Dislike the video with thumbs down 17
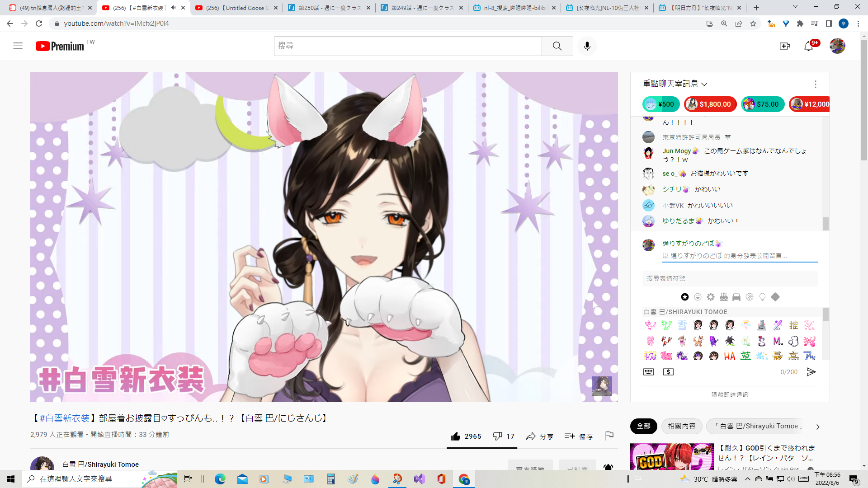Image resolution: width=868 pixels, height=488 pixels. click(x=504, y=436)
